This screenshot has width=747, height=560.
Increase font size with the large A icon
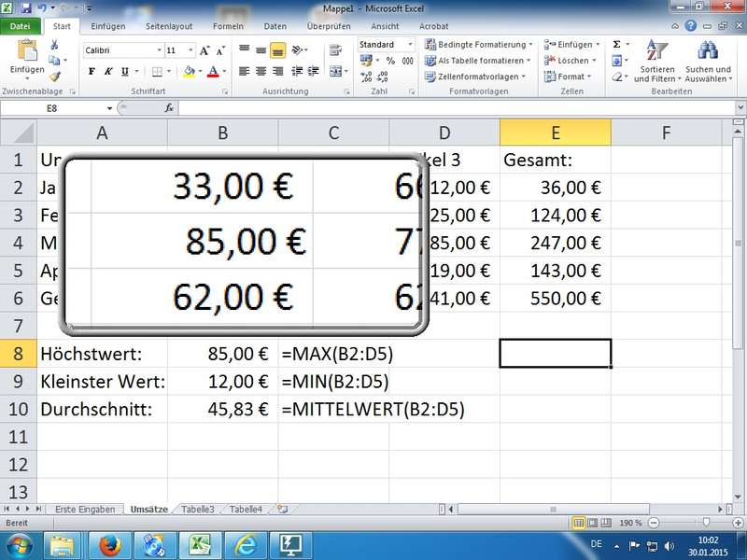(x=204, y=50)
